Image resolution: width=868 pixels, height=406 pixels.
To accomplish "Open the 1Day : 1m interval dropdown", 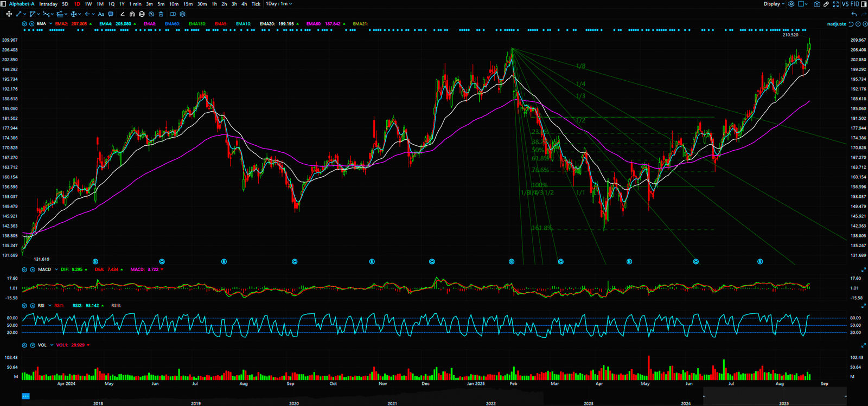I will tap(279, 4).
